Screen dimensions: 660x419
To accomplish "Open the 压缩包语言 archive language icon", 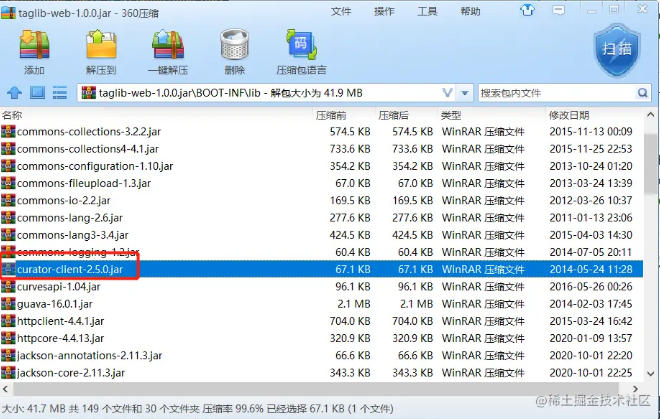I will point(301,45).
